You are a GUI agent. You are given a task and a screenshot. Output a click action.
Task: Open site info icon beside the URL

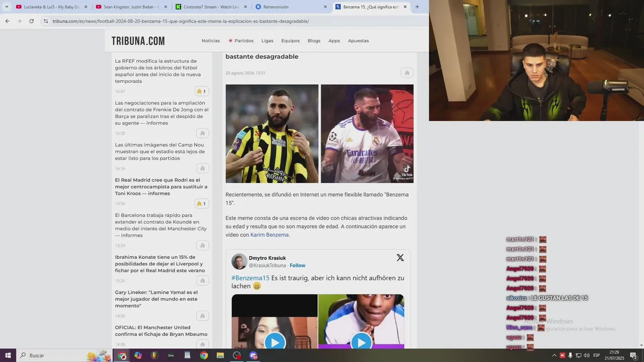[x=46, y=21]
